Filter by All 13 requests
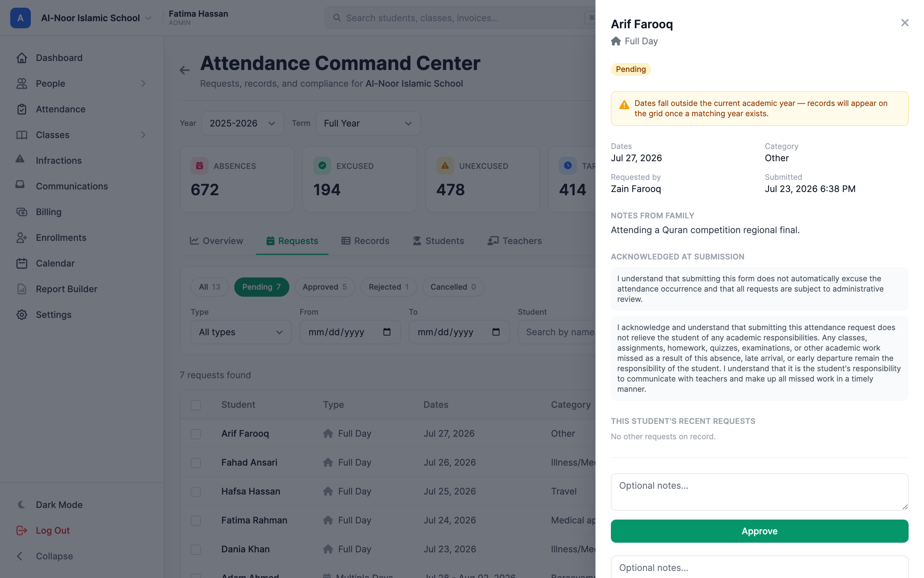Viewport: 924px width, 578px height. [210, 287]
